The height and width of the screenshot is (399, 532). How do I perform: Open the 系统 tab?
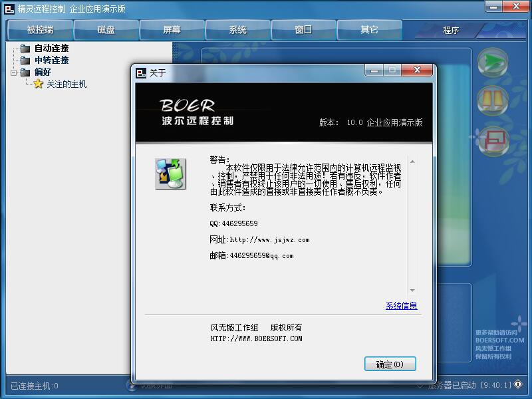coord(237,30)
